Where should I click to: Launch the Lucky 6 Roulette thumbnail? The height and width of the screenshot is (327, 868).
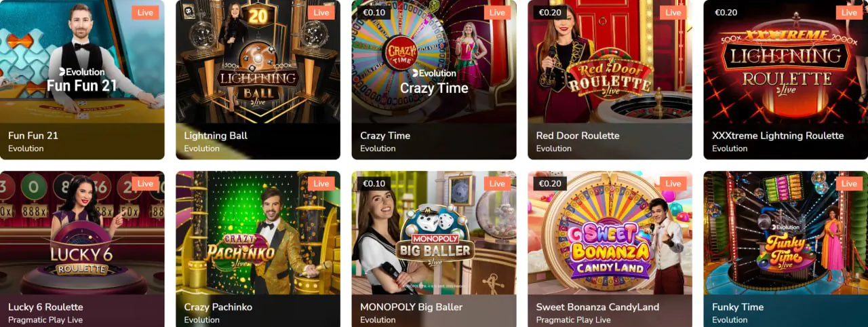click(82, 233)
